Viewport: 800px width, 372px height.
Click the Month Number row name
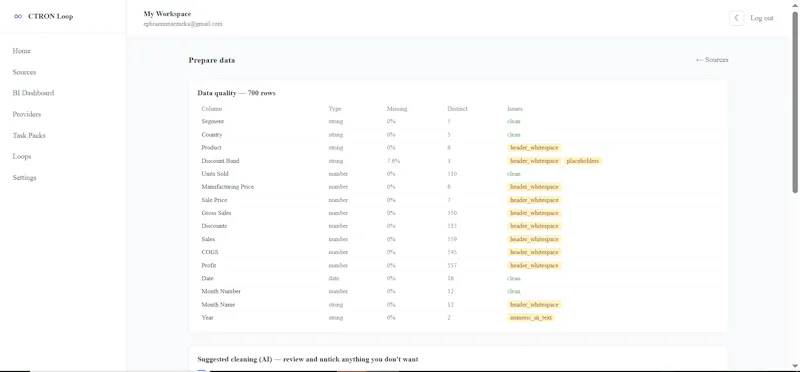[221, 291]
